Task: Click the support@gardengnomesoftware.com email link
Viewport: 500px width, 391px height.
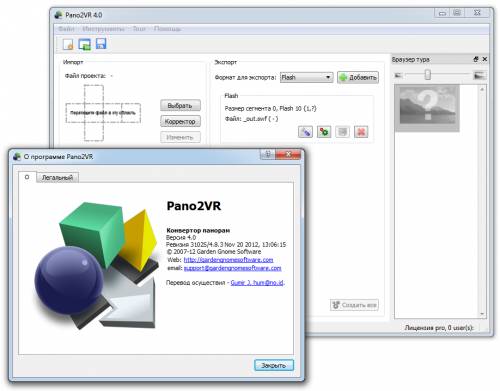Action: (x=233, y=268)
